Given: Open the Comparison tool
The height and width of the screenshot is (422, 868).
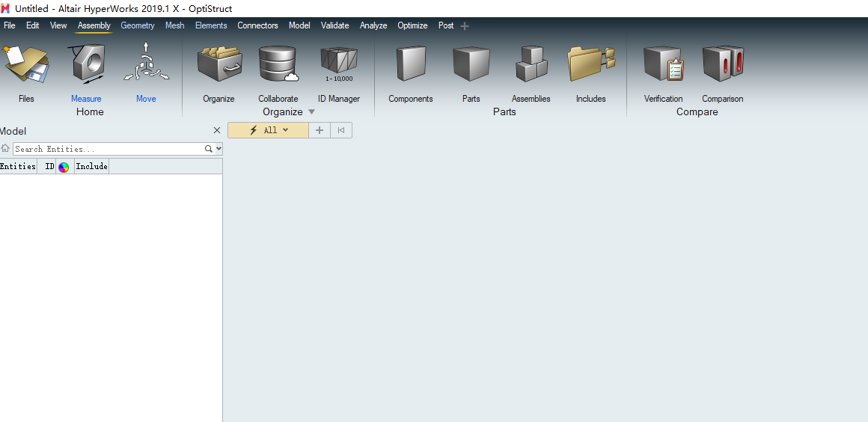Looking at the screenshot, I should coord(722,65).
